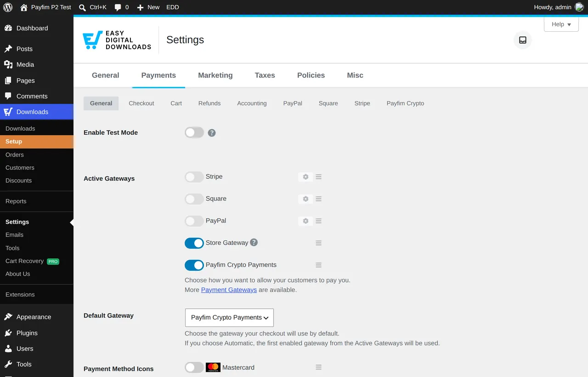Image resolution: width=588 pixels, height=377 pixels.
Task: Enable the Mastercard icon toggle
Action: point(194,367)
